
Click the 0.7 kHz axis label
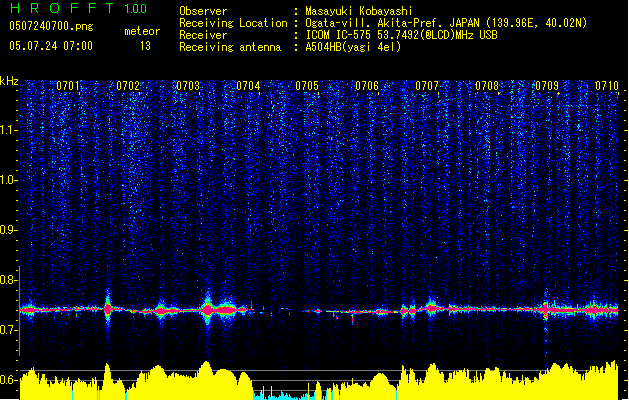[x=8, y=330]
